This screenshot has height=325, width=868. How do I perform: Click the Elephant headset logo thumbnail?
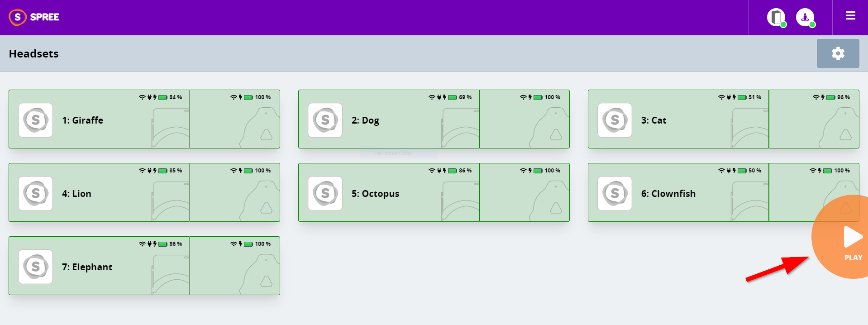pos(36,267)
